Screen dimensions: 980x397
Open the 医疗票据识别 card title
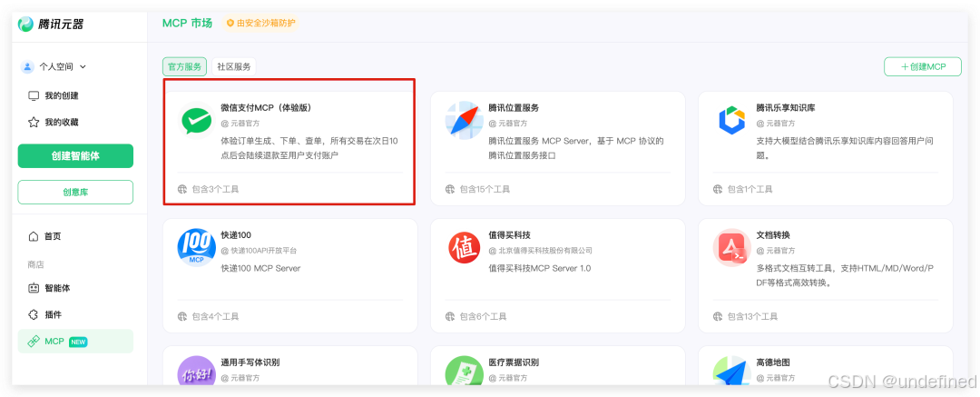click(514, 362)
